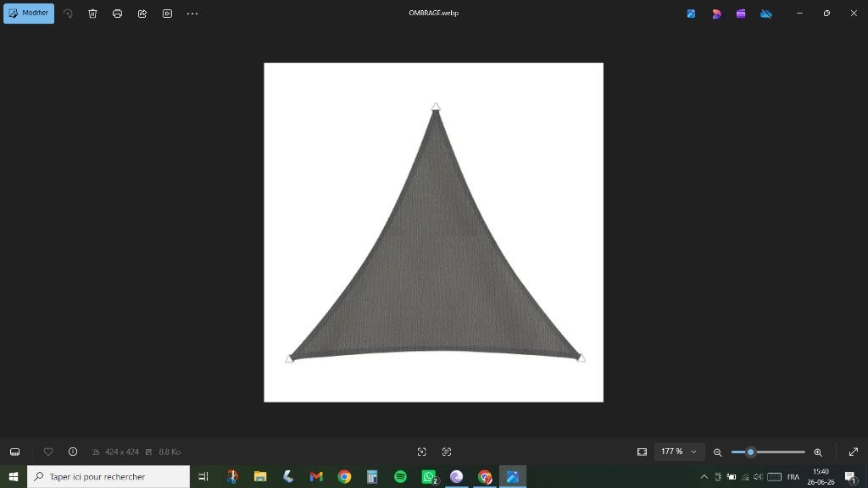868x488 pixels.
Task: Start slideshow with the play icon
Action: click(167, 14)
